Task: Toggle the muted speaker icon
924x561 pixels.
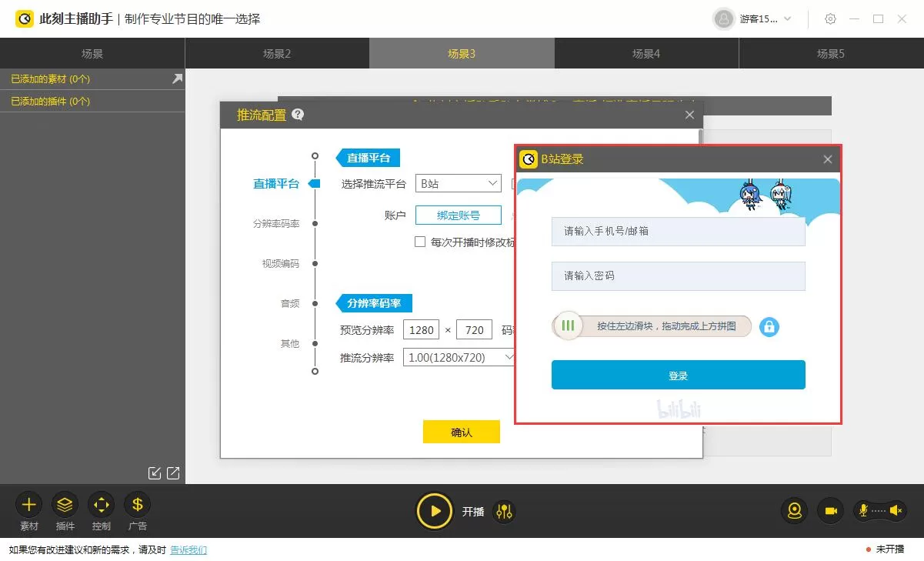Action: [x=896, y=510]
